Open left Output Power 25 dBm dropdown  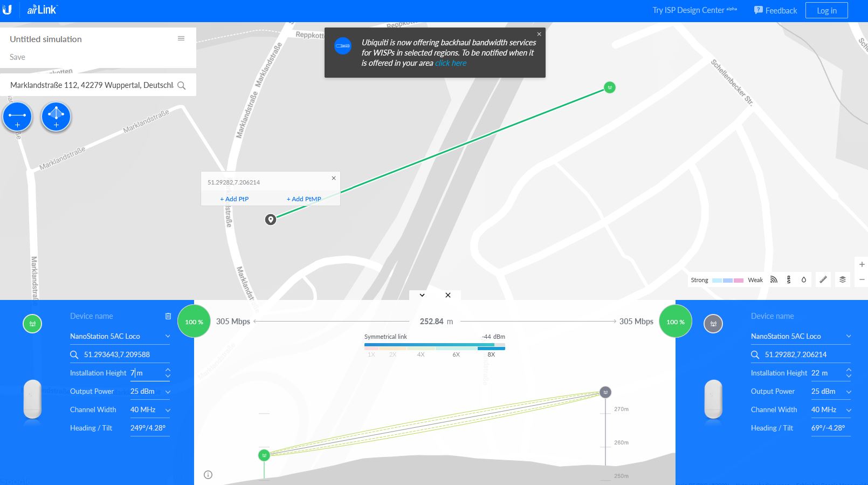point(150,391)
